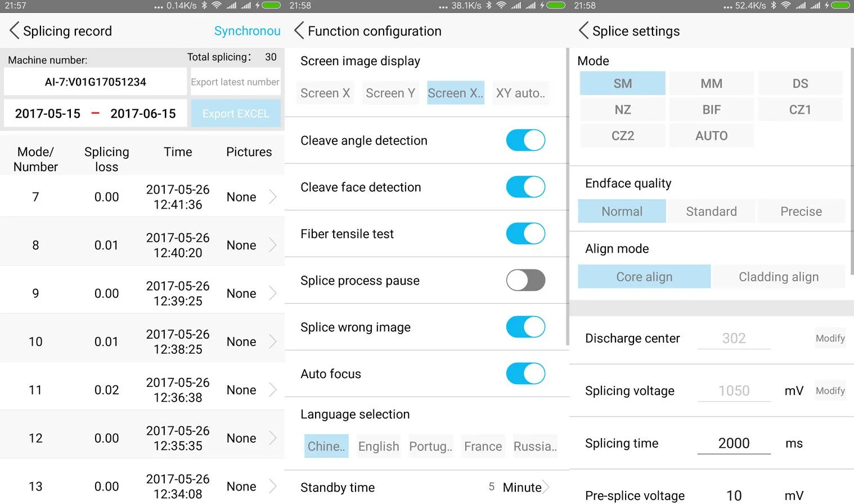The height and width of the screenshot is (504, 854).
Task: Turn off Auto focus switch
Action: pos(525,373)
